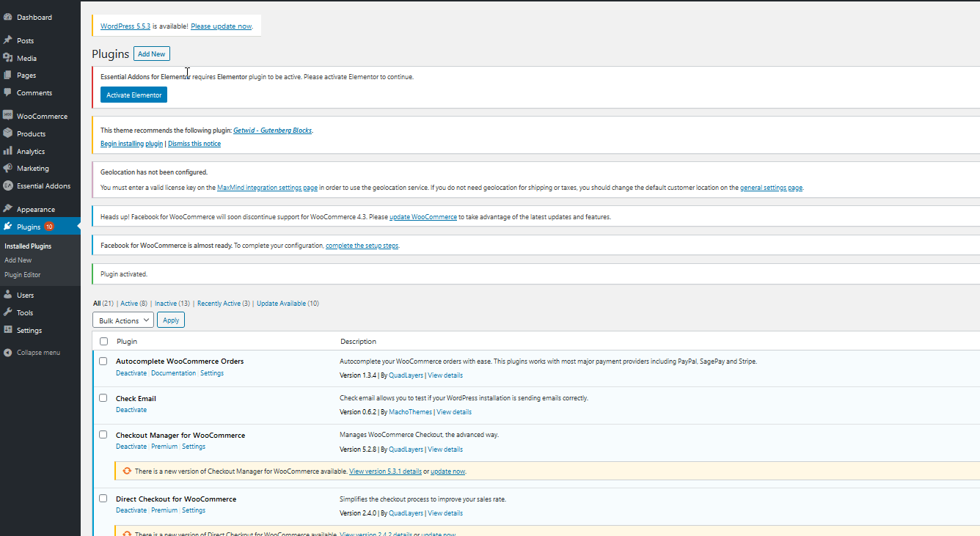Open the Plugin Editor submenu item
The width and height of the screenshot is (980, 536).
click(23, 275)
